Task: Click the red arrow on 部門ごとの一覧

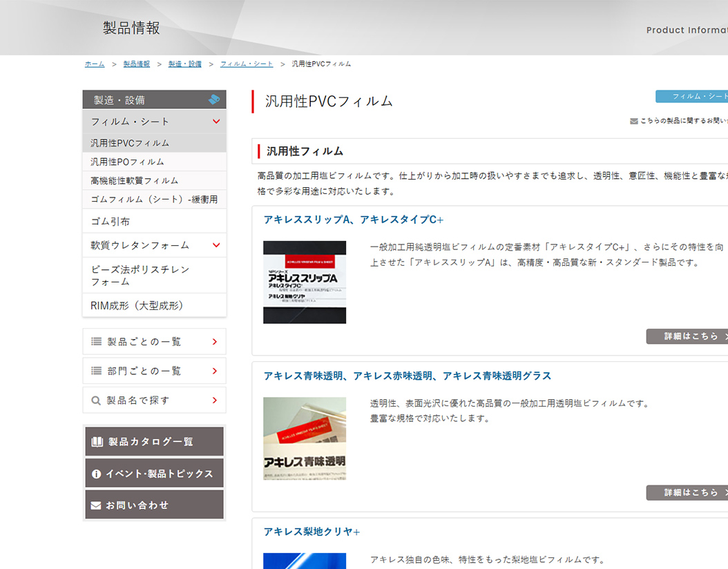Action: tap(215, 371)
